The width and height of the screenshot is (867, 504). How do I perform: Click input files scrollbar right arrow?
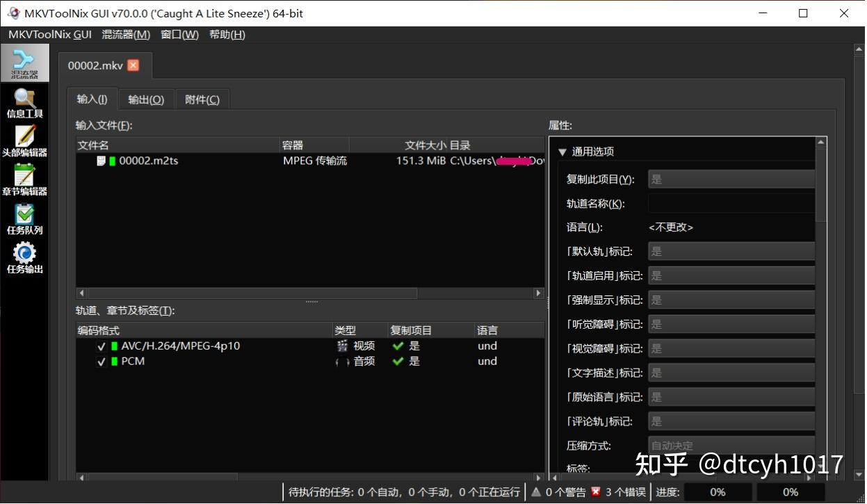tap(538, 293)
